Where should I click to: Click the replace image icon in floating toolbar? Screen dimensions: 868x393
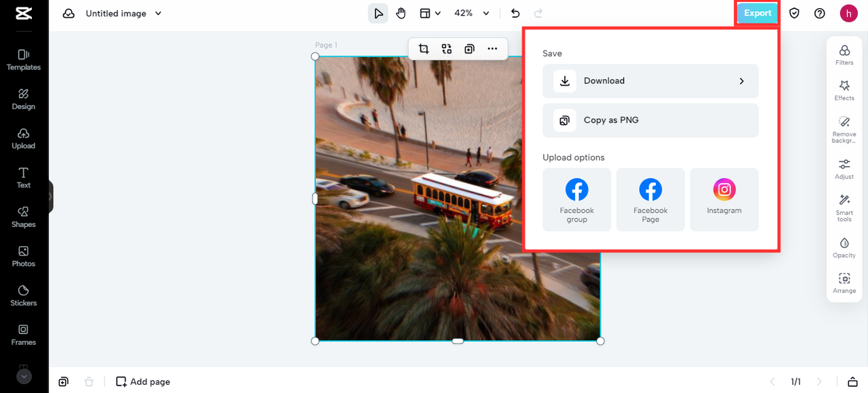[446, 49]
